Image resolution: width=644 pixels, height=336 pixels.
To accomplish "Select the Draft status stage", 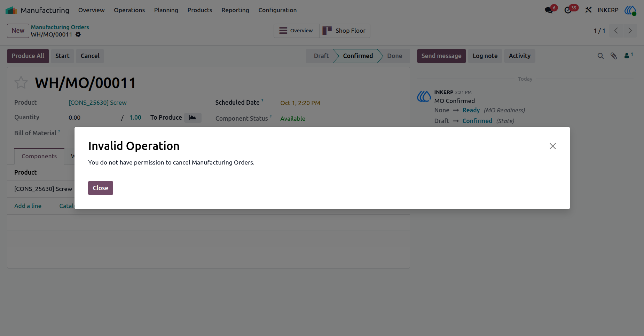I will tap(321, 56).
